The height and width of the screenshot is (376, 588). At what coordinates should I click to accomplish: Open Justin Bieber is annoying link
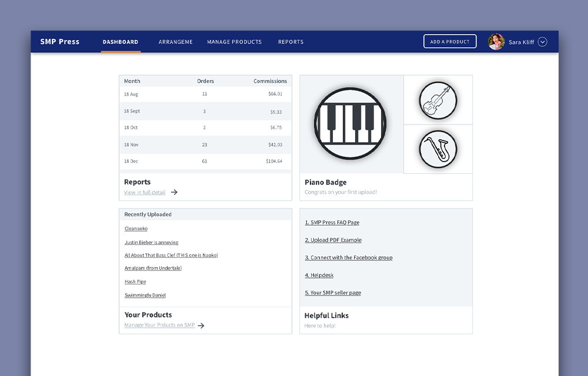coord(152,242)
